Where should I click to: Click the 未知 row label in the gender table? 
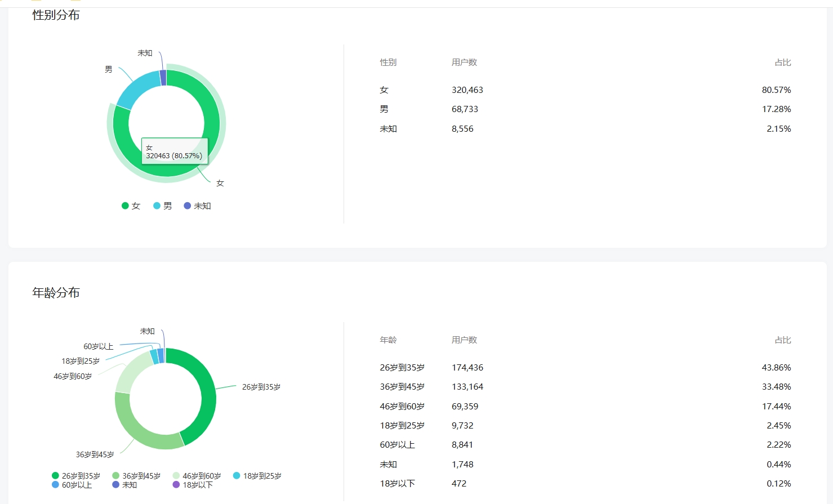(389, 129)
